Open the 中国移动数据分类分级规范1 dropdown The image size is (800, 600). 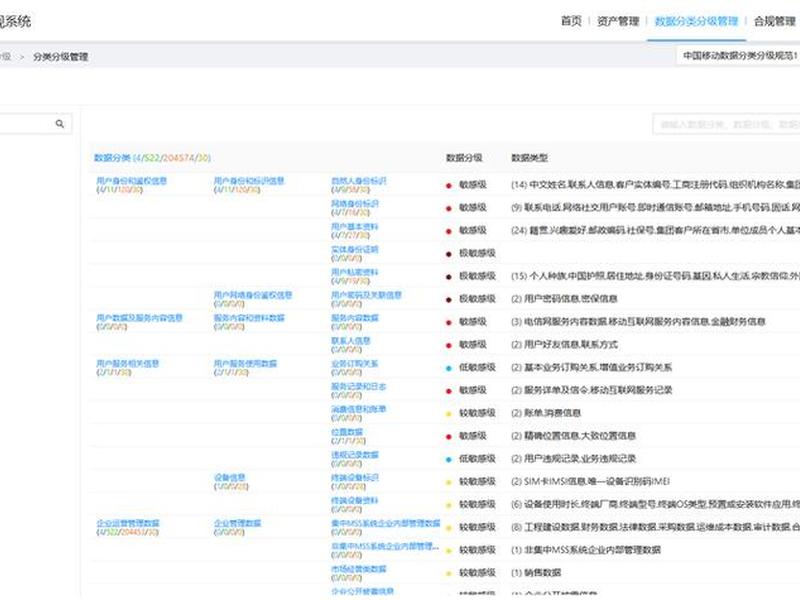point(739,55)
